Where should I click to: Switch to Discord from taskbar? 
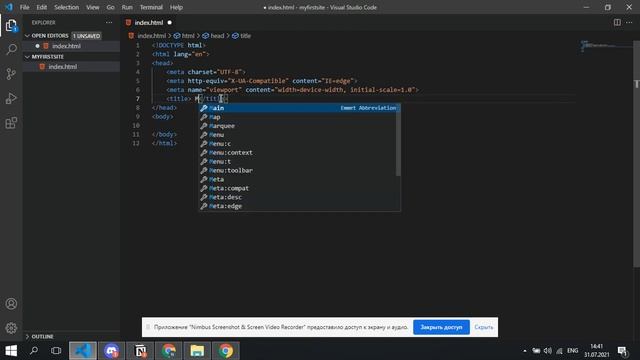tap(111, 351)
